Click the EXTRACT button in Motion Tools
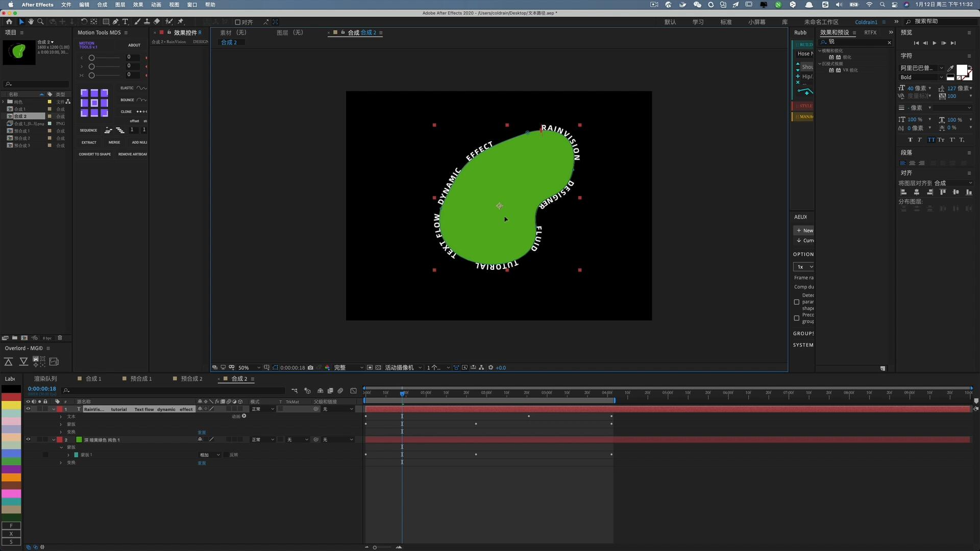This screenshot has height=551, width=980. pos(89,142)
